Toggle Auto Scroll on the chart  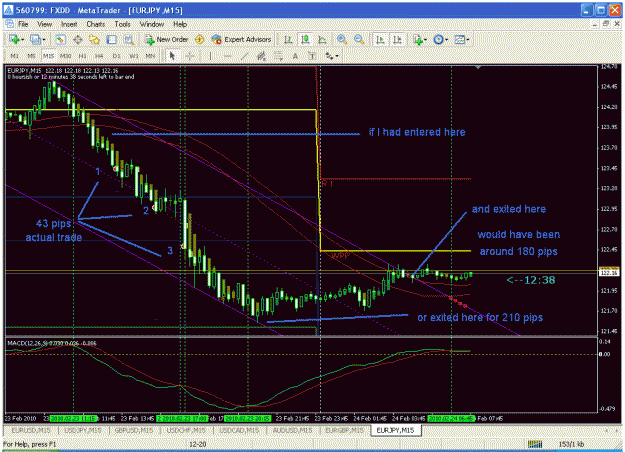(x=380, y=39)
